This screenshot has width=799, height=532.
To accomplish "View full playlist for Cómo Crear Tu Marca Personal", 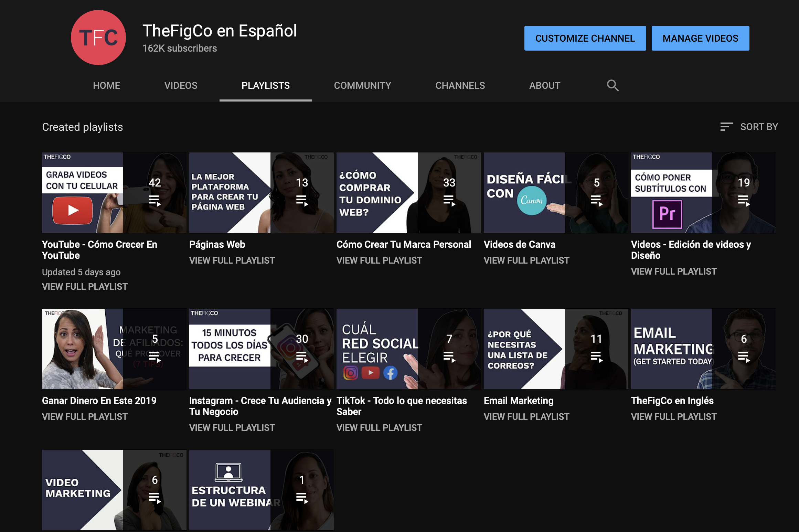I will tap(379, 260).
